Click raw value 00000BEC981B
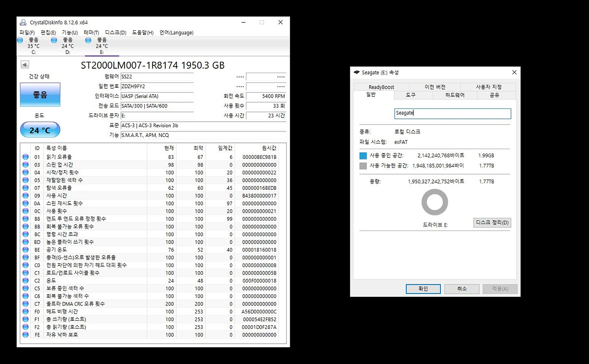 pyautogui.click(x=260, y=157)
